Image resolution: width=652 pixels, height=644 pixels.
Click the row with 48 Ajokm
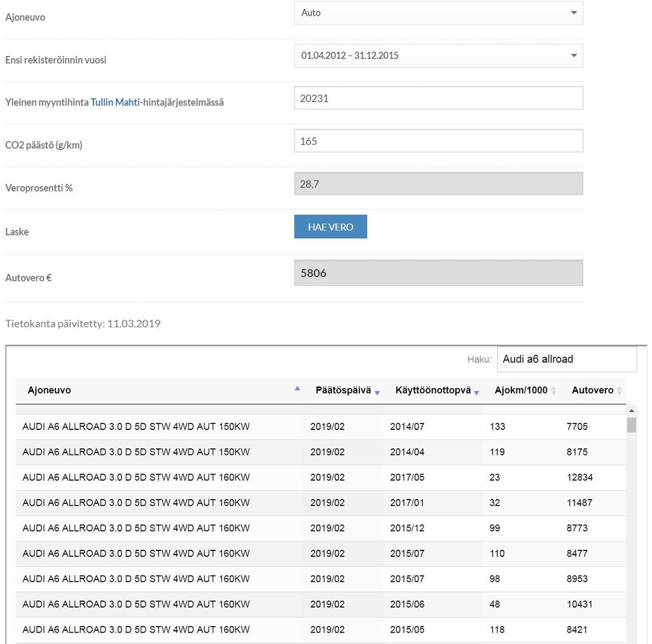(x=321, y=604)
